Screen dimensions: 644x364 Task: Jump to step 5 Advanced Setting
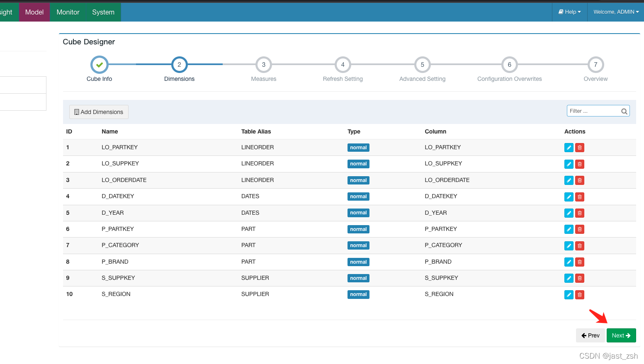[423, 65]
